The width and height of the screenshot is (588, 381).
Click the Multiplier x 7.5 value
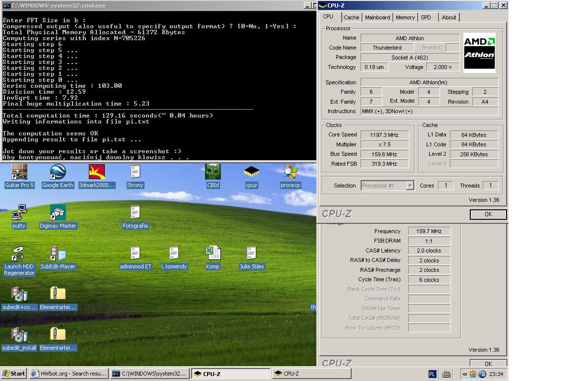tap(384, 144)
